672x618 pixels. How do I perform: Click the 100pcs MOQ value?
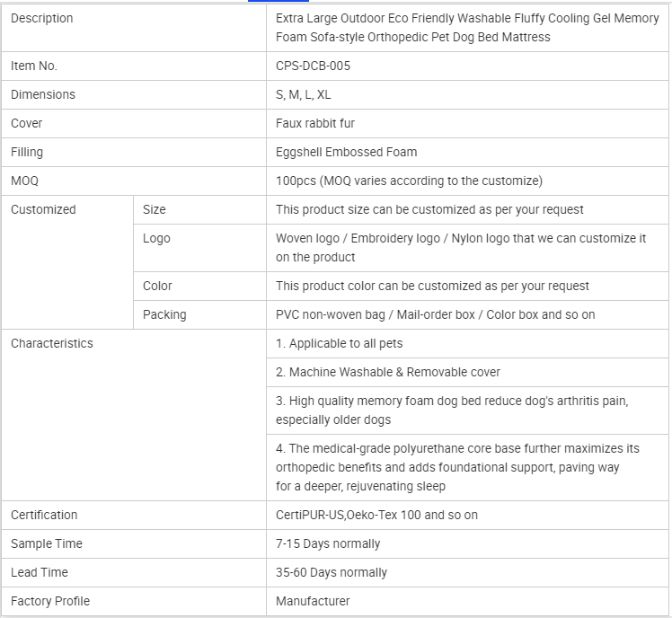tap(409, 181)
